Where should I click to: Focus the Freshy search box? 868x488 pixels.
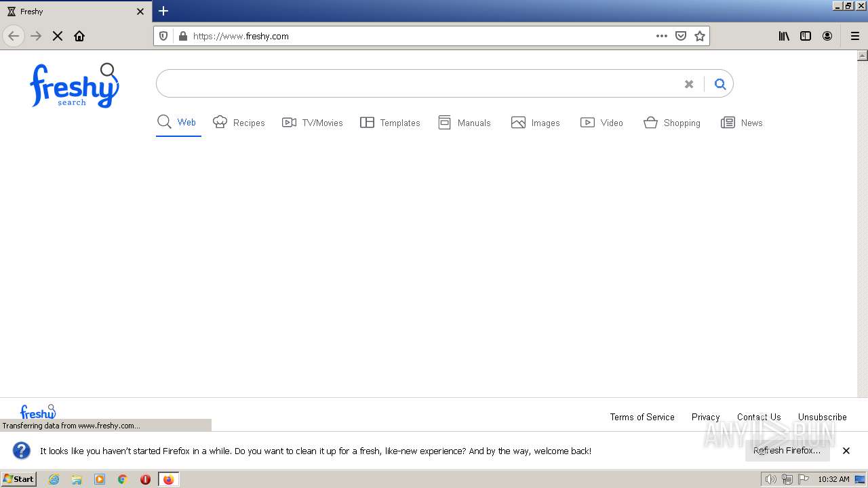[x=419, y=84]
